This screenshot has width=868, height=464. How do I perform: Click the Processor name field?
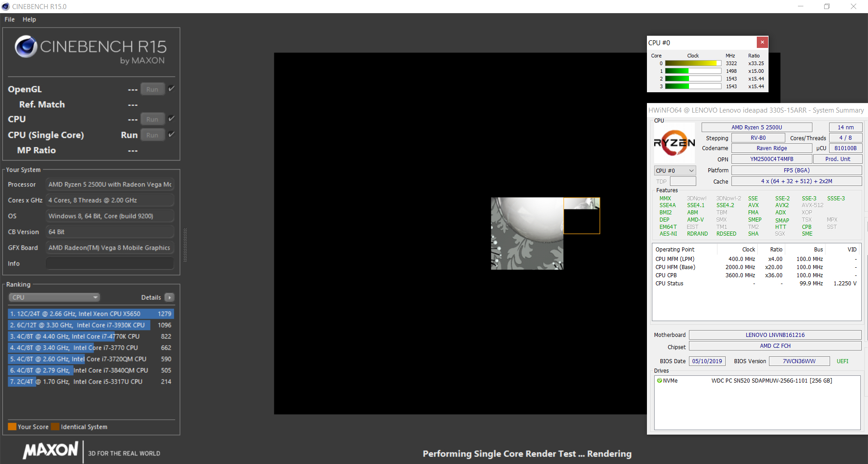[x=110, y=184]
